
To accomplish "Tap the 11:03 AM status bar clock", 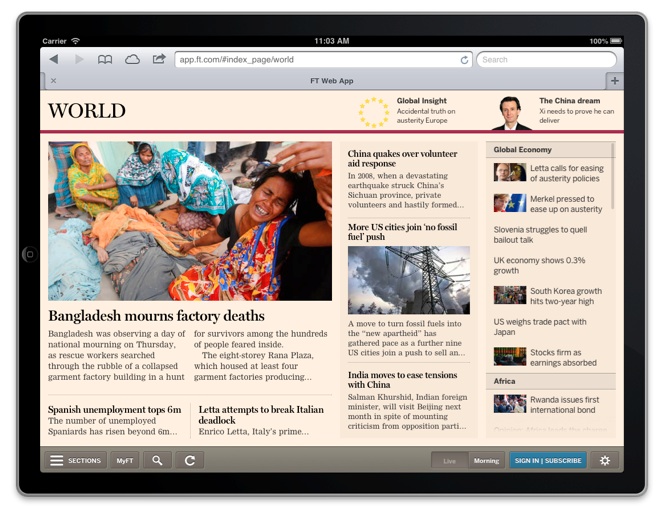I will (x=332, y=41).
